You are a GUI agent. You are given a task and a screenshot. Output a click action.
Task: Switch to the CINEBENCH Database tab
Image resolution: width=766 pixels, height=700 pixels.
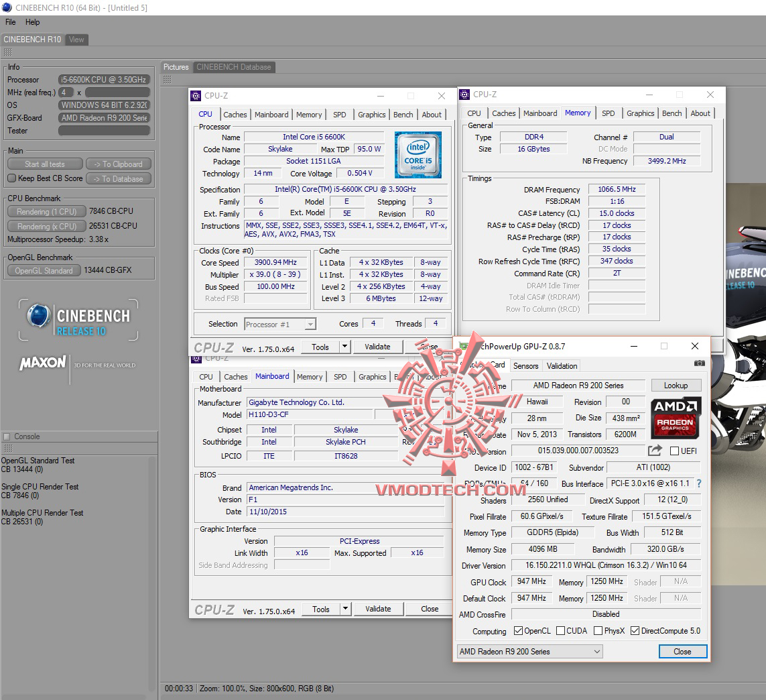point(233,67)
